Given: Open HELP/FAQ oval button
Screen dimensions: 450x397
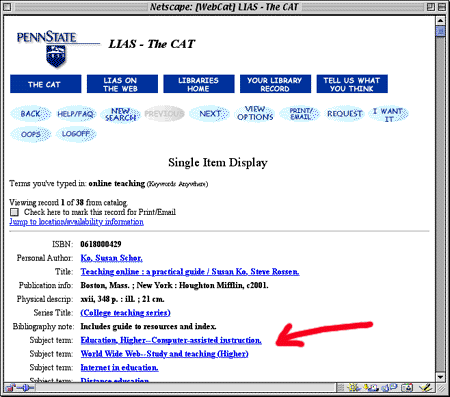Looking at the screenshot, I should 76,114.
